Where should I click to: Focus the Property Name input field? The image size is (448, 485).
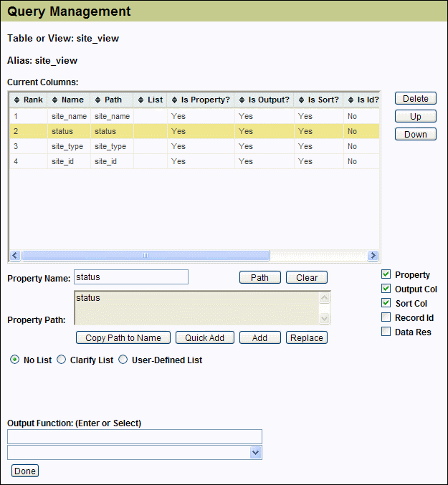tap(131, 277)
